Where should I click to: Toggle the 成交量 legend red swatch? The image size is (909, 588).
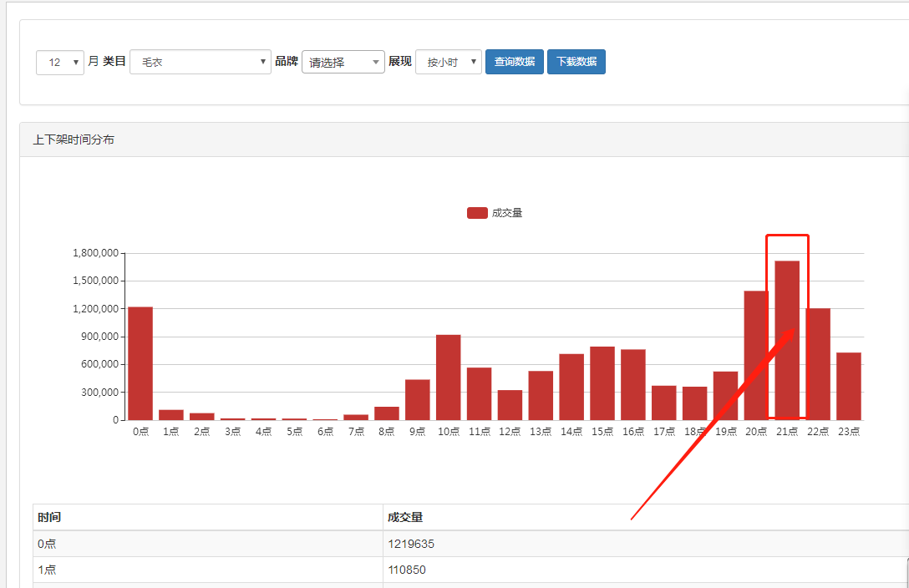coord(477,213)
